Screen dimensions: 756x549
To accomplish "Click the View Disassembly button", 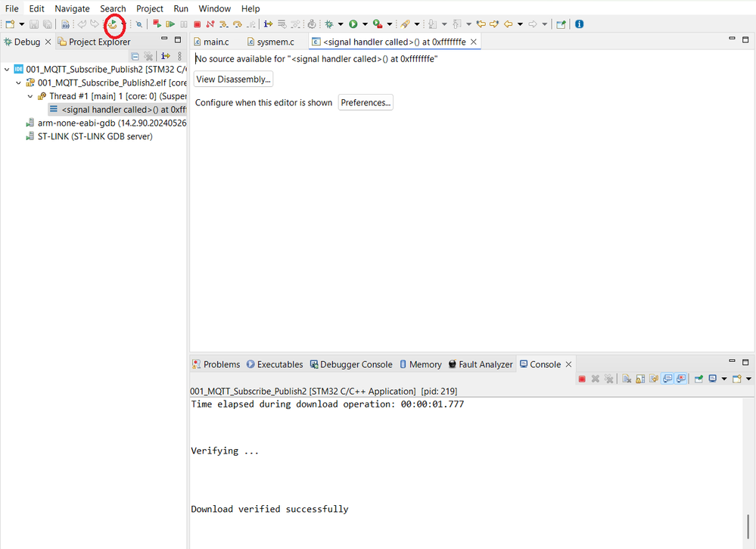I will 233,79.
